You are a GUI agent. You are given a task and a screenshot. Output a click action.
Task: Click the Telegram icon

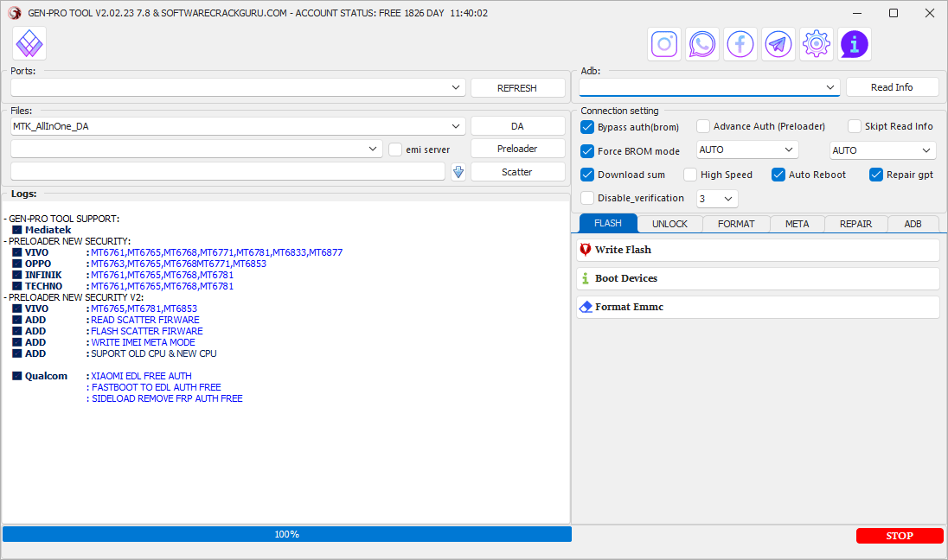pyautogui.click(x=778, y=43)
